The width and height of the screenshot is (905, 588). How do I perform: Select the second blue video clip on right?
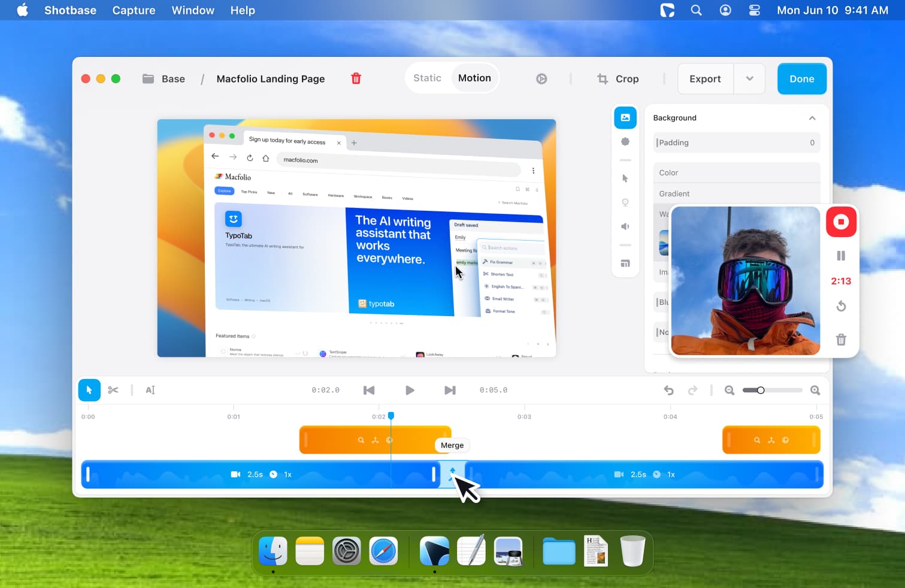[644, 474]
